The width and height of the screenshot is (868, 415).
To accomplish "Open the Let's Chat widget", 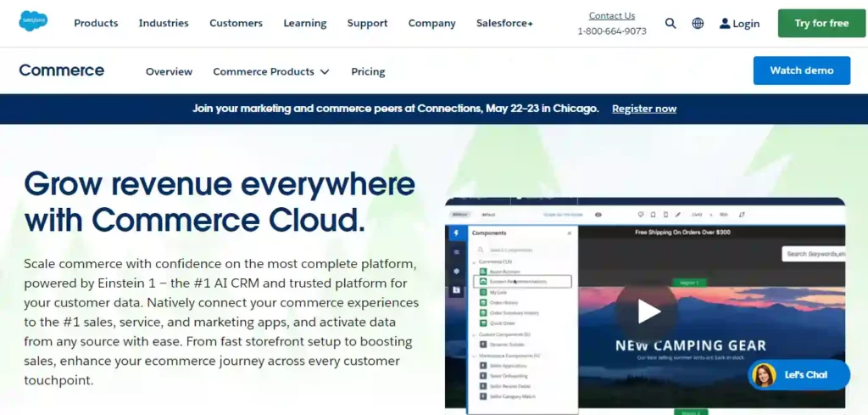I will click(x=798, y=375).
